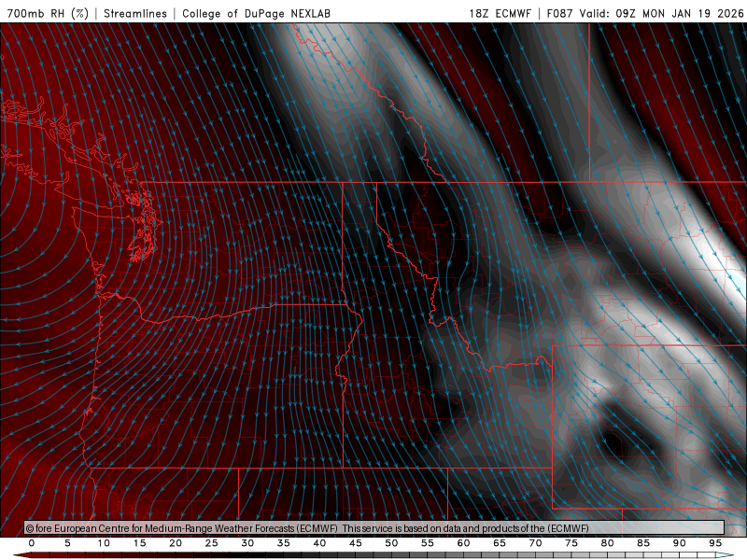The width and height of the screenshot is (747, 560).
Task: Click the "10" colorbar scale label
Action: click(104, 543)
